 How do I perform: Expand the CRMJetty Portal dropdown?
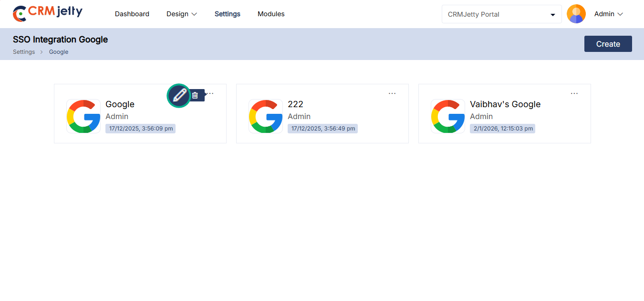point(501,14)
